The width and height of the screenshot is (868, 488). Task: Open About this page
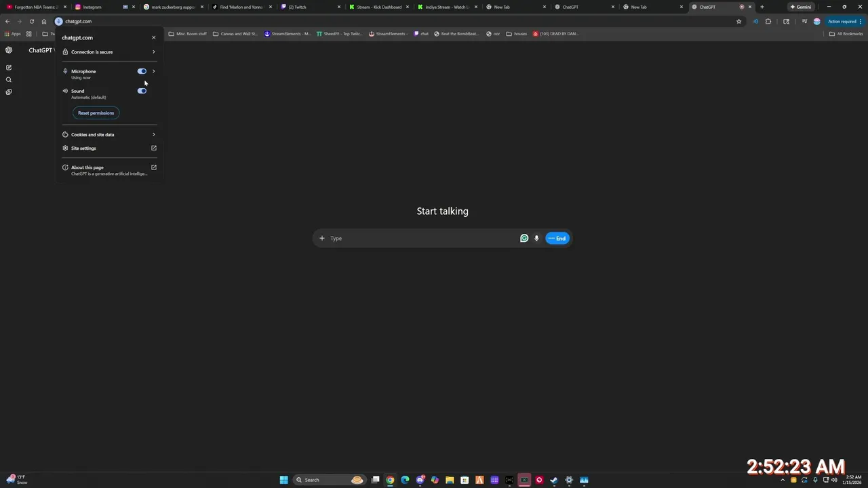click(108, 170)
